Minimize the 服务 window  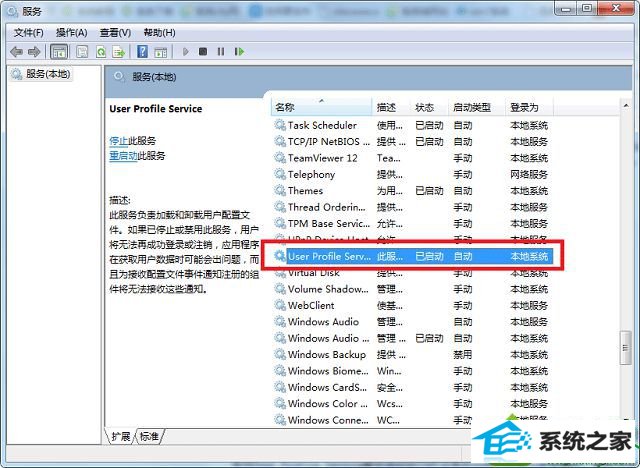(566, 9)
